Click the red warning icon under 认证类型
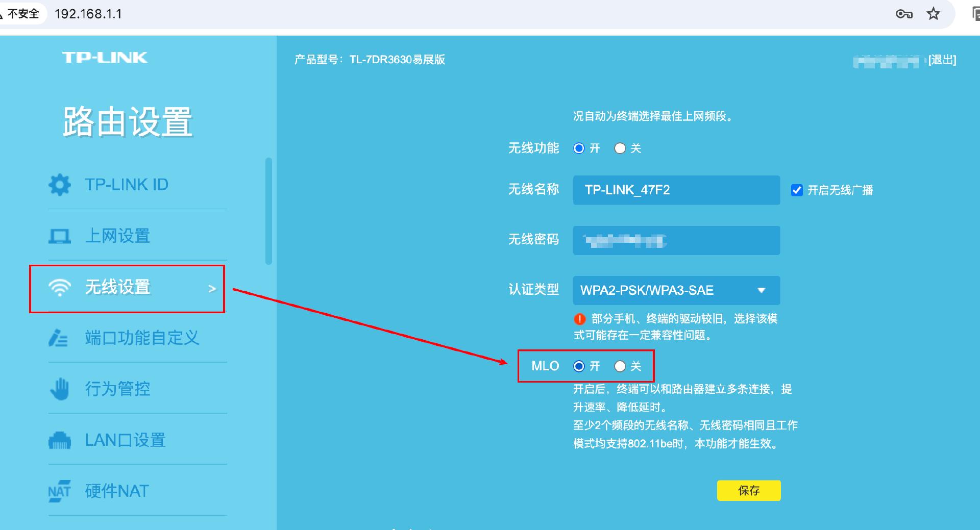This screenshot has height=530, width=980. tap(580, 319)
